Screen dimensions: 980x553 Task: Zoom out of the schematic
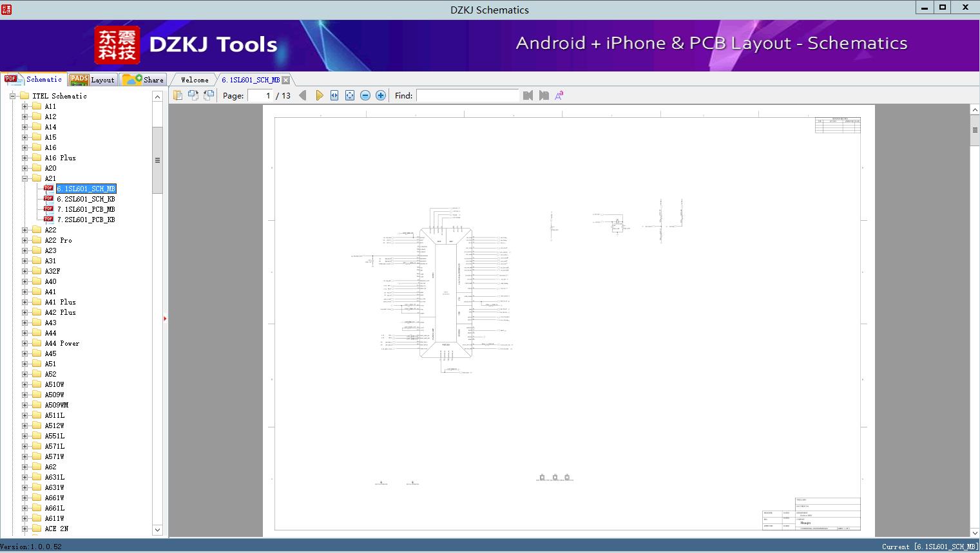coord(365,95)
